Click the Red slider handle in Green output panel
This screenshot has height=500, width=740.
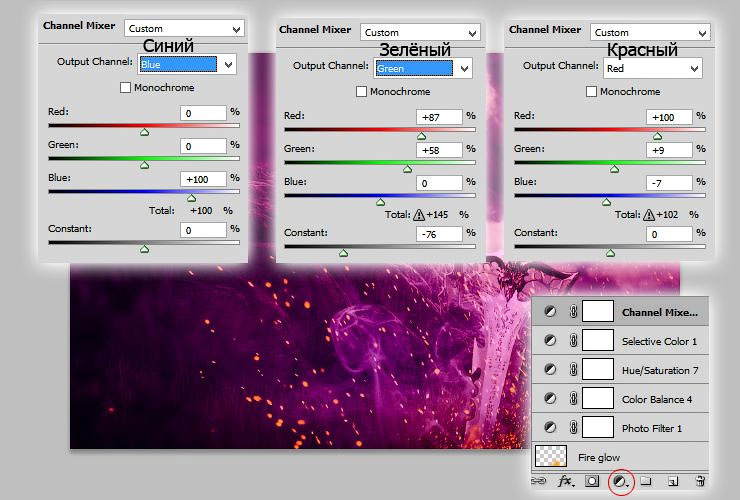click(x=421, y=136)
